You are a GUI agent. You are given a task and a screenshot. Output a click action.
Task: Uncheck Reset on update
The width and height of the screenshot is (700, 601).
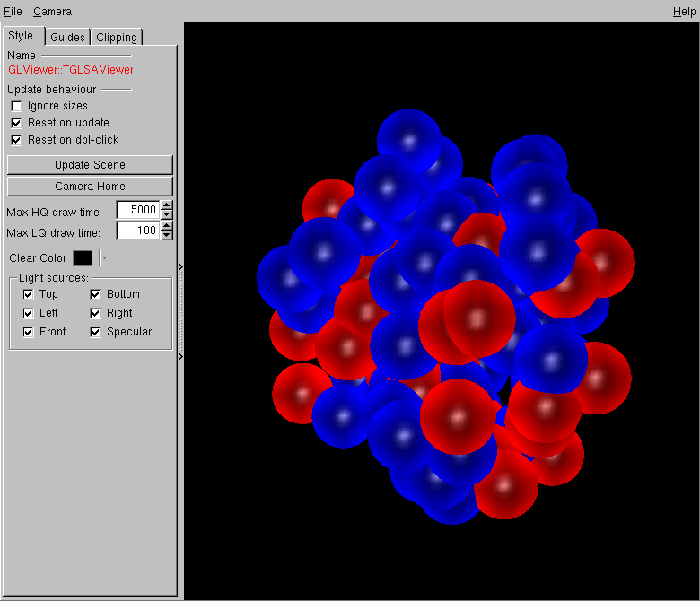(16, 123)
